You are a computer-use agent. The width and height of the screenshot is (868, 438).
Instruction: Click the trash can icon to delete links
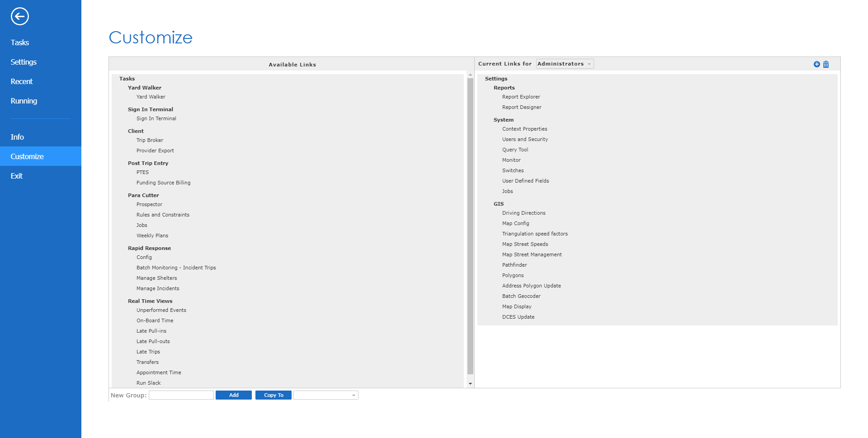[x=826, y=64]
